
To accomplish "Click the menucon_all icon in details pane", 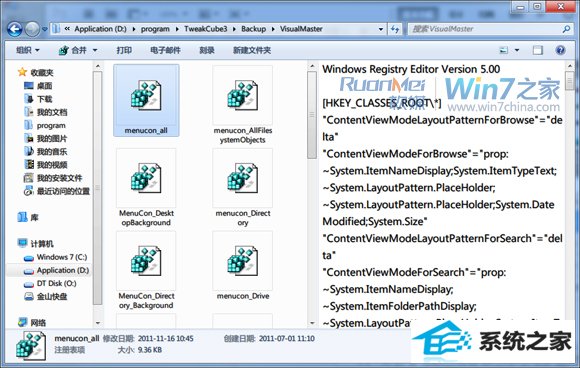I will (x=31, y=345).
